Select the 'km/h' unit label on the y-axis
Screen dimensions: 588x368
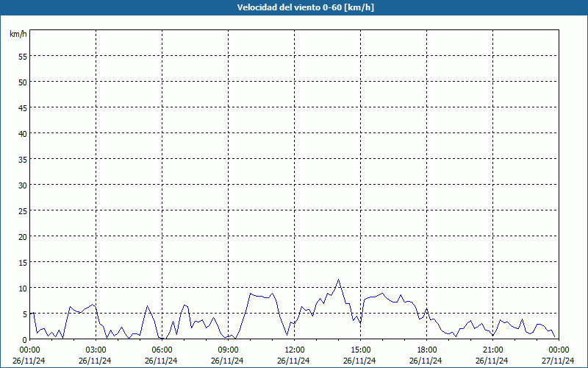click(x=18, y=34)
